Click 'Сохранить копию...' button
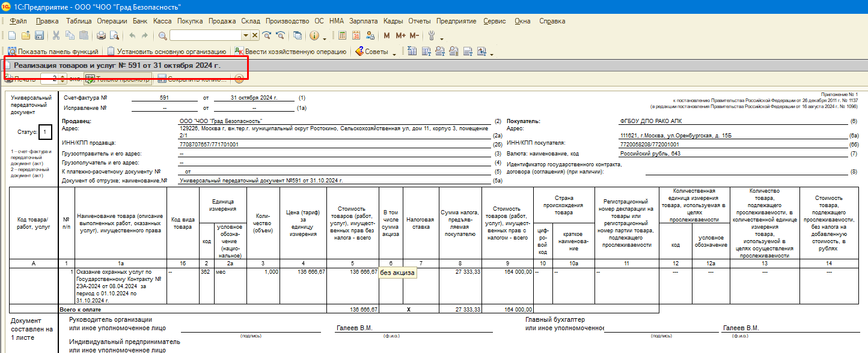This screenshot has width=868, height=353. 192,79
